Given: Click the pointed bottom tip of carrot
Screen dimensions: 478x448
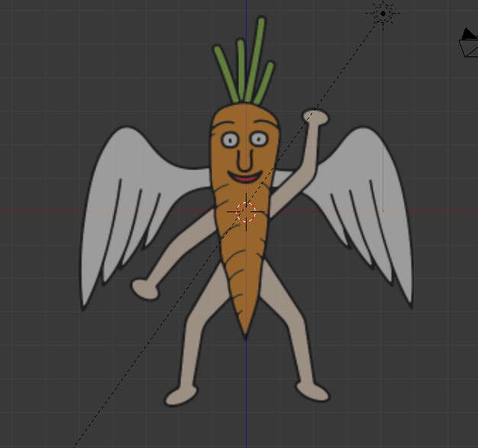Looking at the screenshot, I should (244, 328).
